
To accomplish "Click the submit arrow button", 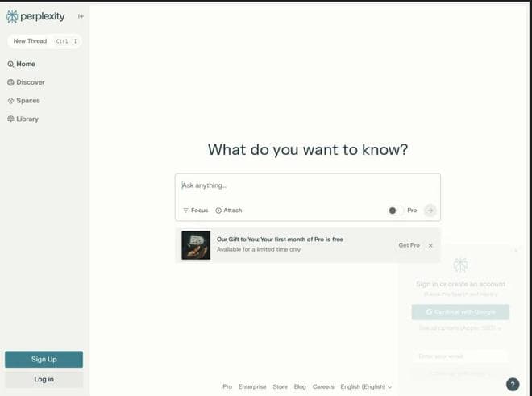I will coord(430,211).
